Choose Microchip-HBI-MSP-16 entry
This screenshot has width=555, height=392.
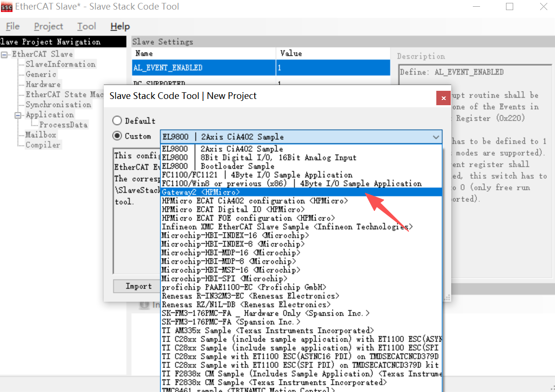coord(301,270)
